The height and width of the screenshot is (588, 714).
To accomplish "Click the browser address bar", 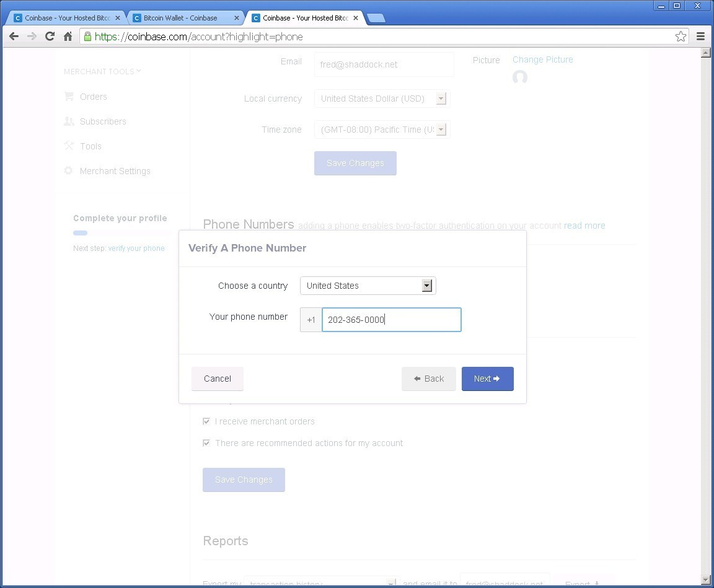I will (382, 37).
